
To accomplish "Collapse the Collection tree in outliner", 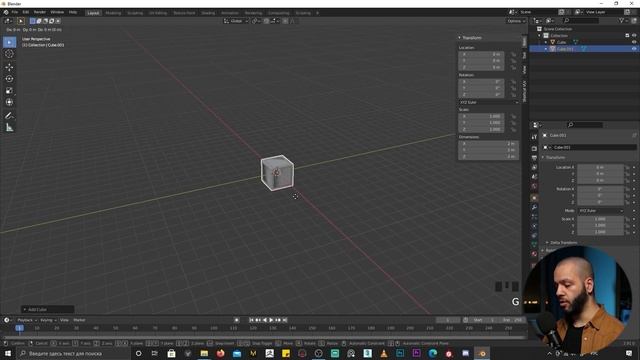I will (x=539, y=36).
